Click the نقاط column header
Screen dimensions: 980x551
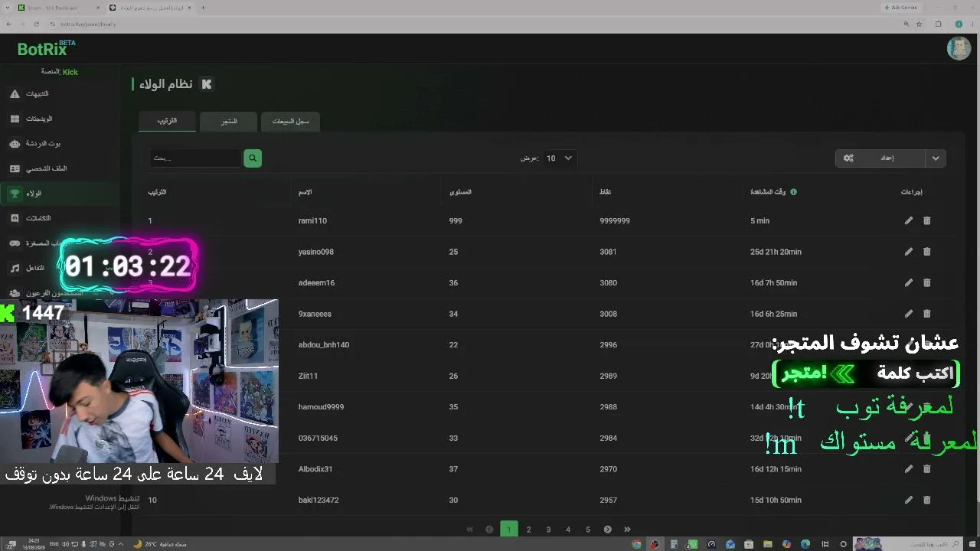click(x=605, y=192)
